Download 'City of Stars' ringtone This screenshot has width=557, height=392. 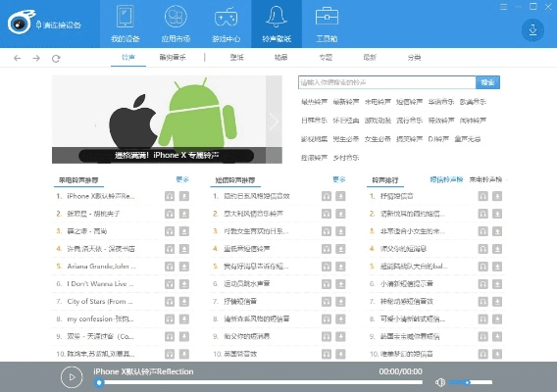coord(184,302)
